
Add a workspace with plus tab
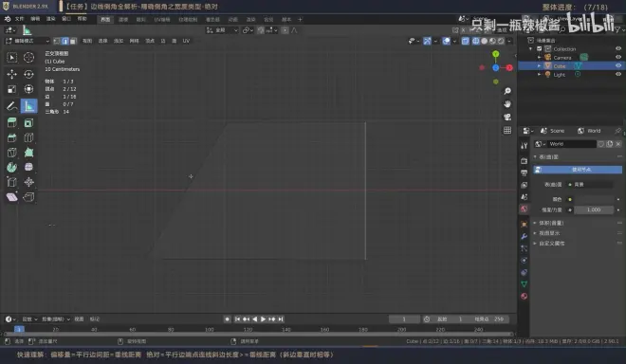point(301,19)
